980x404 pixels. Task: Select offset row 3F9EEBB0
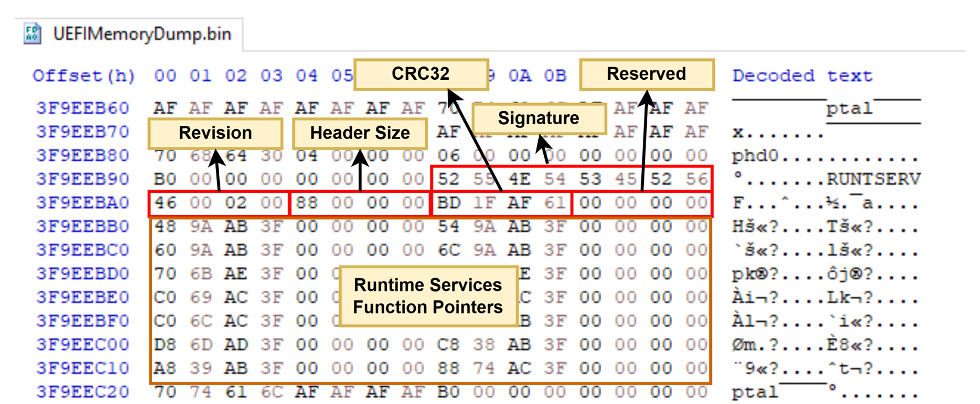tap(82, 226)
